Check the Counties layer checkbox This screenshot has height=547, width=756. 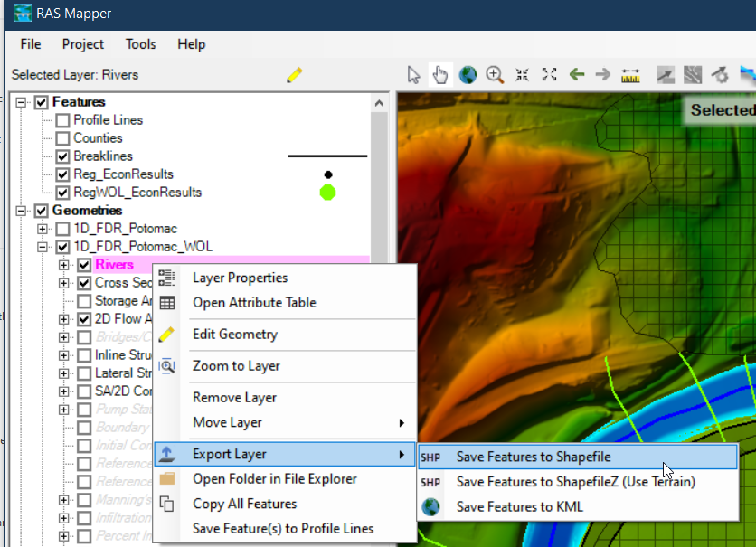point(62,138)
